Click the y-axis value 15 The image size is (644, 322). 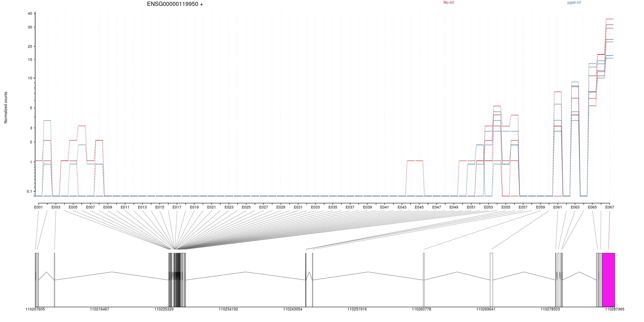[x=30, y=60]
